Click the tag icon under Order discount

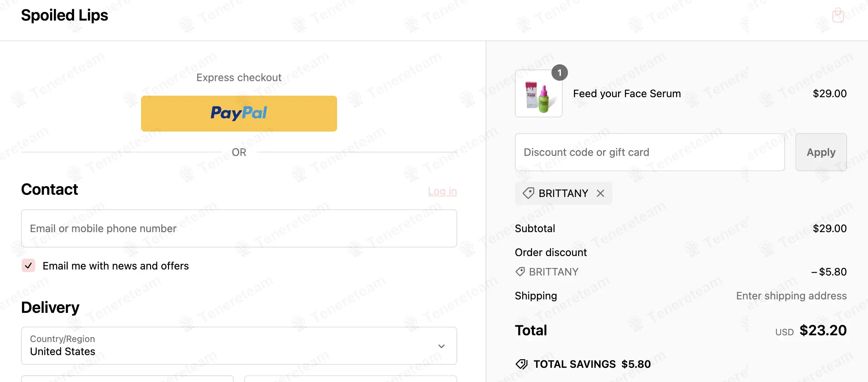(520, 272)
